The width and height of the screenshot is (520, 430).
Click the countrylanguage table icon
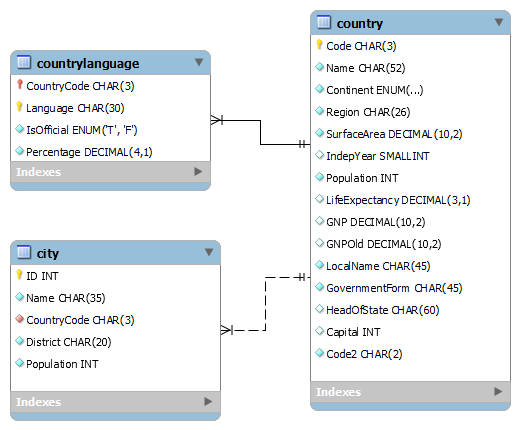pyautogui.click(x=24, y=62)
